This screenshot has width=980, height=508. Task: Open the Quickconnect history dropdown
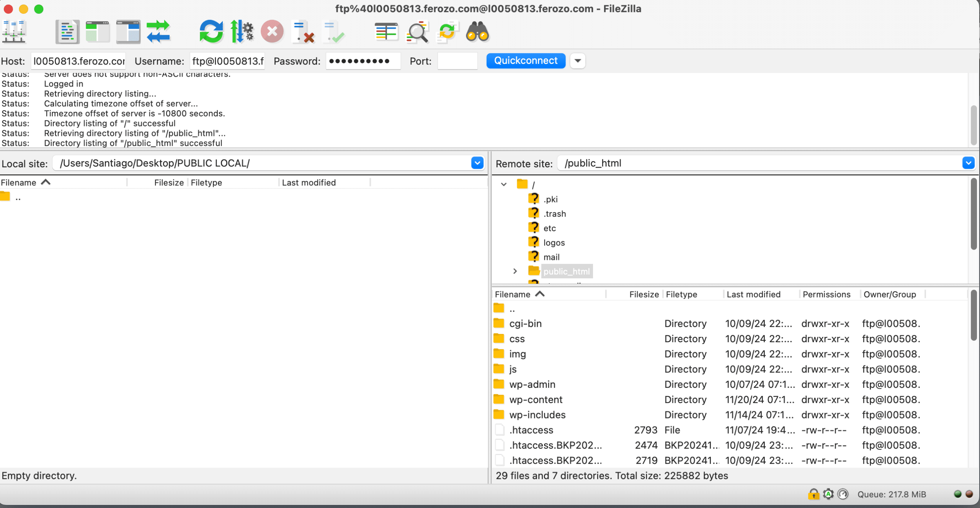(x=578, y=61)
